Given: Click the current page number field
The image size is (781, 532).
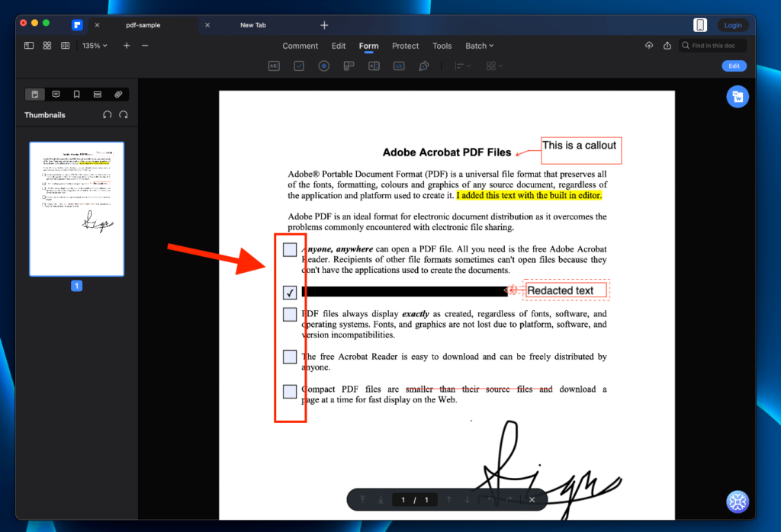Looking at the screenshot, I should [x=403, y=500].
